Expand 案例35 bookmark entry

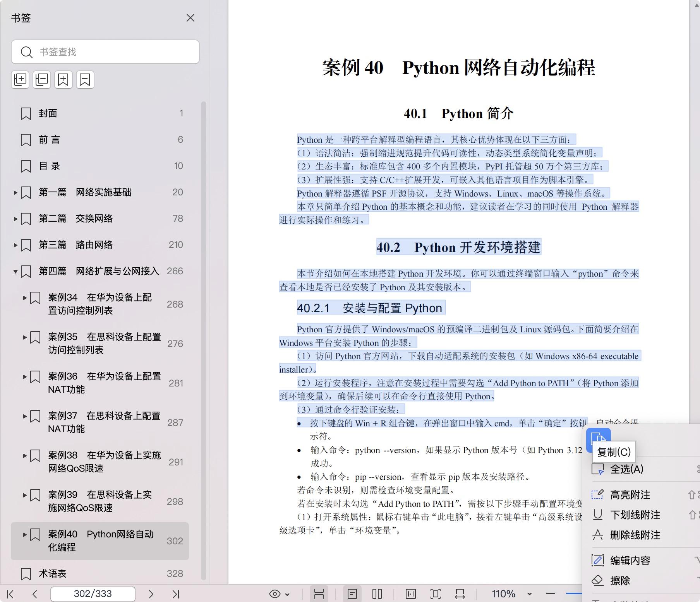point(25,337)
